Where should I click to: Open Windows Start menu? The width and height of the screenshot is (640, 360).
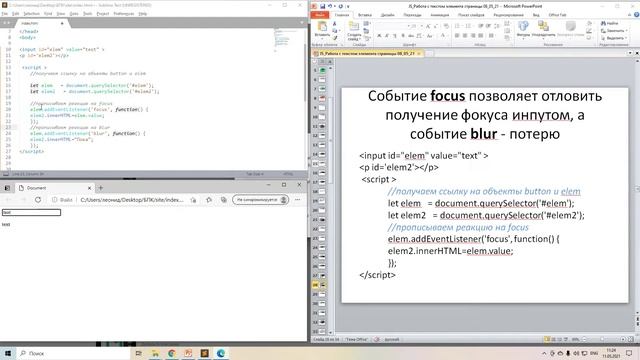(x=8, y=353)
